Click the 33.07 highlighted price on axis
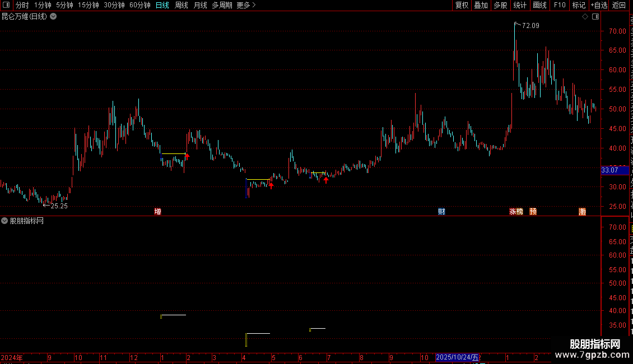Image resolution: width=633 pixels, height=364 pixels. point(615,170)
